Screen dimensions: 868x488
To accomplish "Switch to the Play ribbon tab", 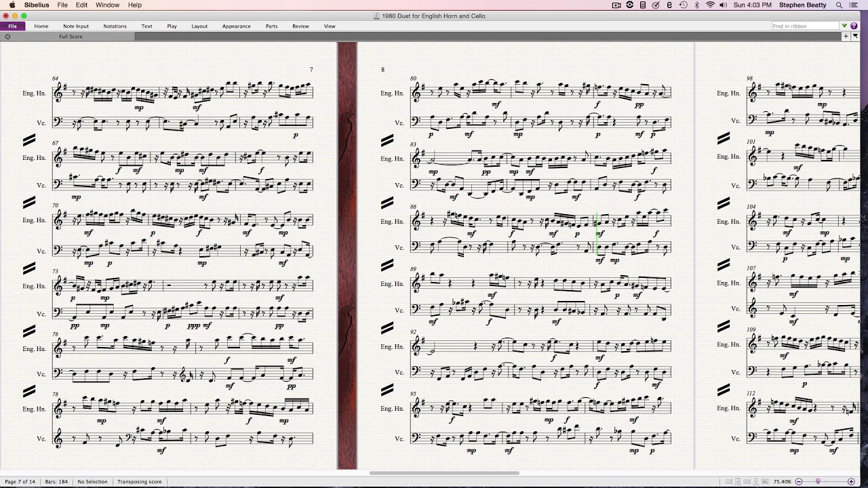I will (x=172, y=26).
